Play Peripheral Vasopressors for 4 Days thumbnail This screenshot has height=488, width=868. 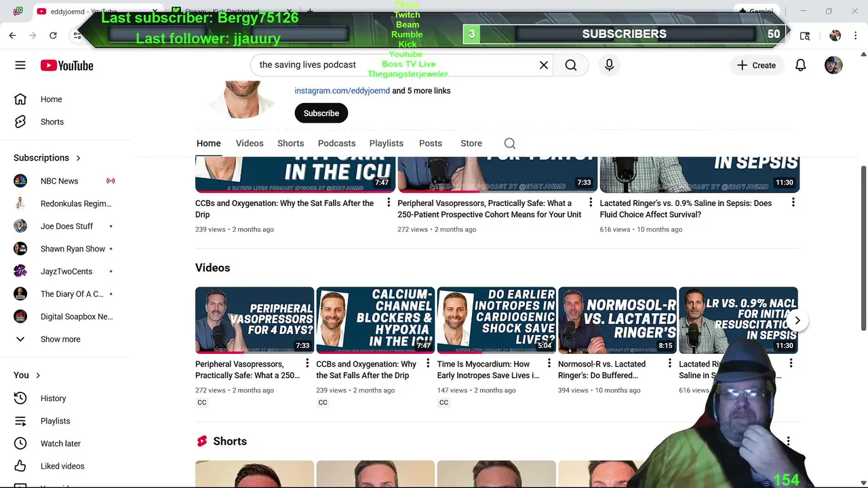[x=254, y=320]
